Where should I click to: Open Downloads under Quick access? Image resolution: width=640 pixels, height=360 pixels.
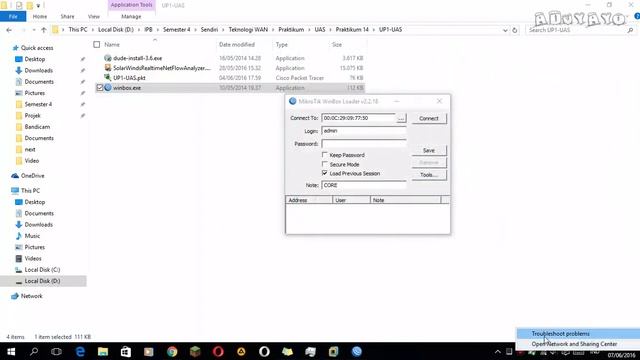pyautogui.click(x=38, y=70)
